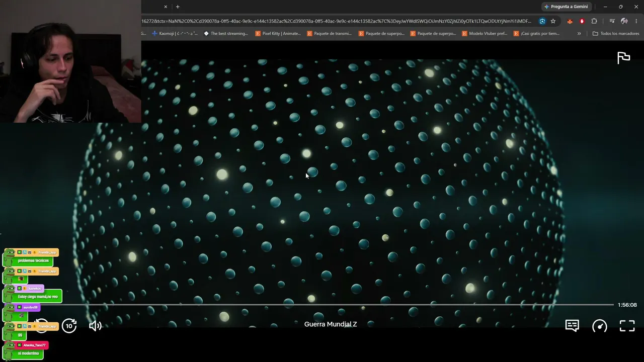Click the webcam overlay of the streamer
Viewport: 644px width, 362px height.
[x=70, y=61]
